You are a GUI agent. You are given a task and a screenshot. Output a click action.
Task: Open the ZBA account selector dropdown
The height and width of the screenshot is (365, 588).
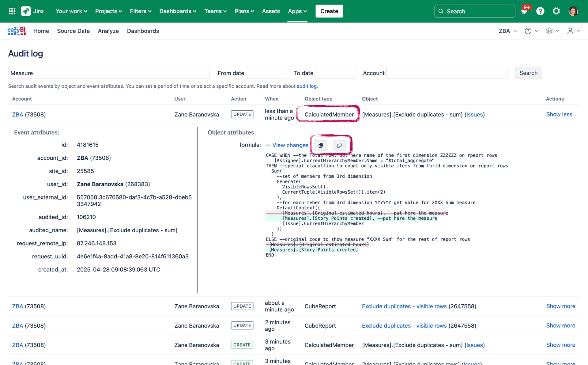point(507,31)
